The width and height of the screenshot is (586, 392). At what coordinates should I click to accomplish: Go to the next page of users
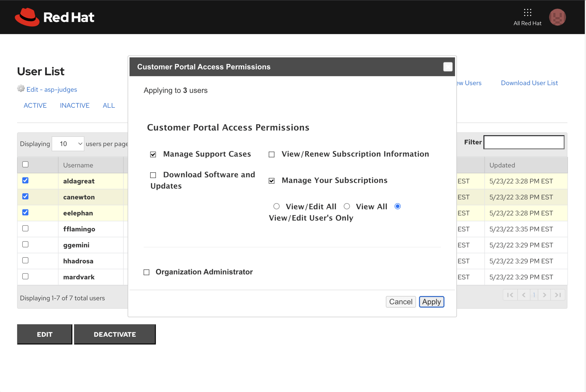pyautogui.click(x=544, y=295)
